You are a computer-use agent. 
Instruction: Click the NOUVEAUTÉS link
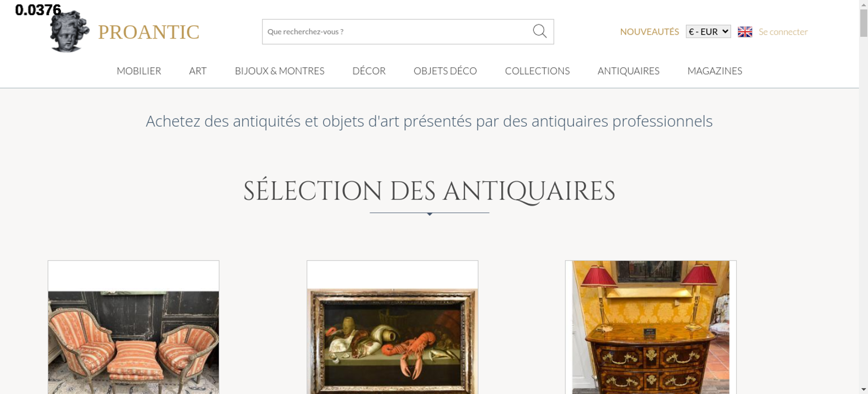tap(649, 32)
